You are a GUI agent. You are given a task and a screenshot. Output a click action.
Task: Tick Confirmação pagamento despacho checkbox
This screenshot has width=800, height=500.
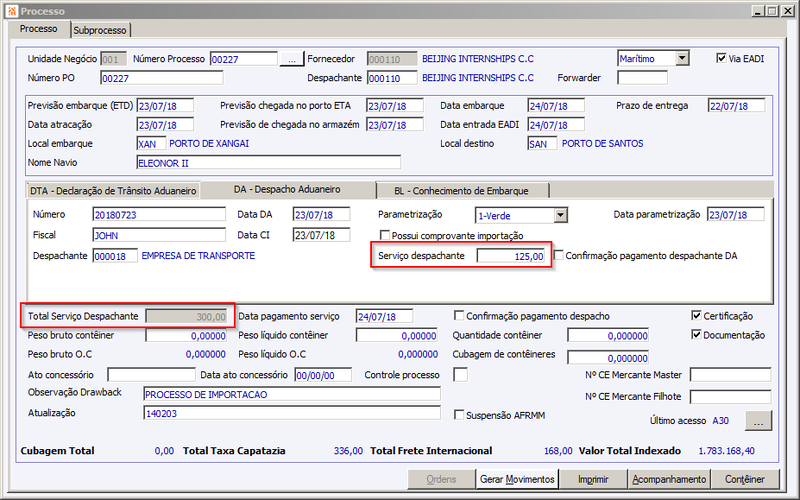coord(459,316)
